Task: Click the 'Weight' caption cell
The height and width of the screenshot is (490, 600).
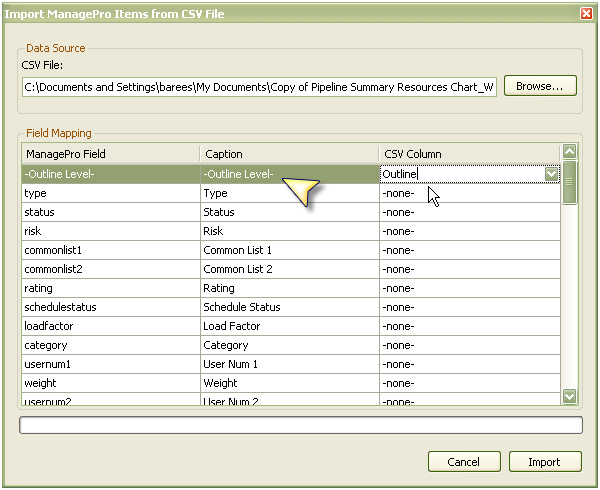Action: pyautogui.click(x=290, y=383)
